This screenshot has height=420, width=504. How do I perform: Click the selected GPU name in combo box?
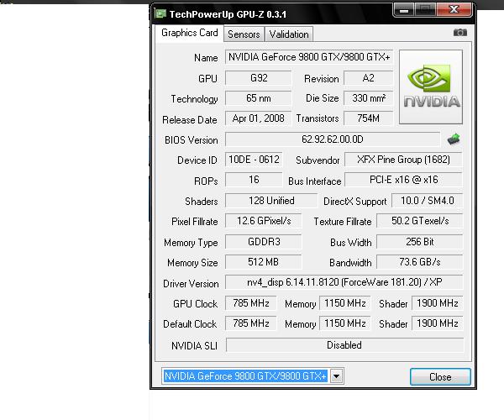click(x=245, y=376)
